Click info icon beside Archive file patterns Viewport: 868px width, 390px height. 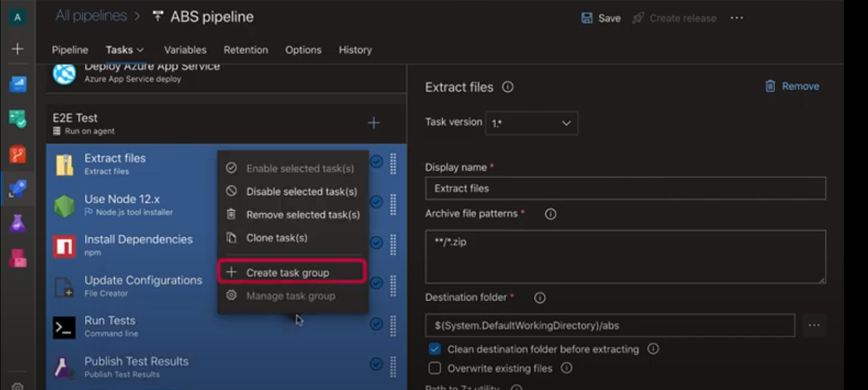coord(551,214)
